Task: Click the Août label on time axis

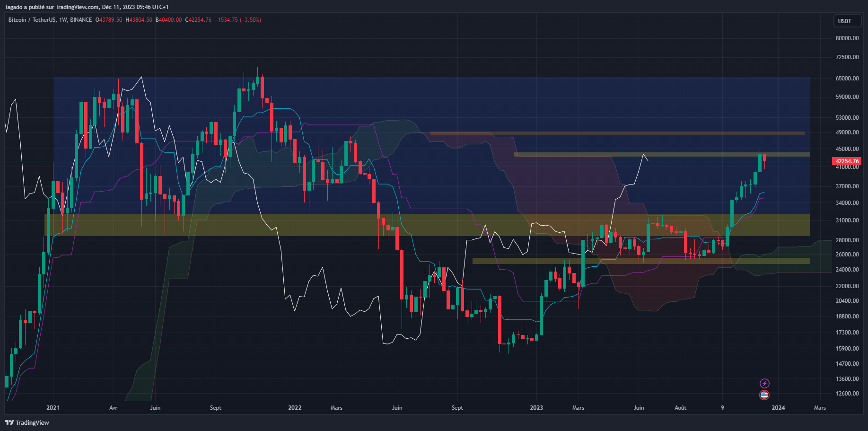Action: tap(680, 408)
